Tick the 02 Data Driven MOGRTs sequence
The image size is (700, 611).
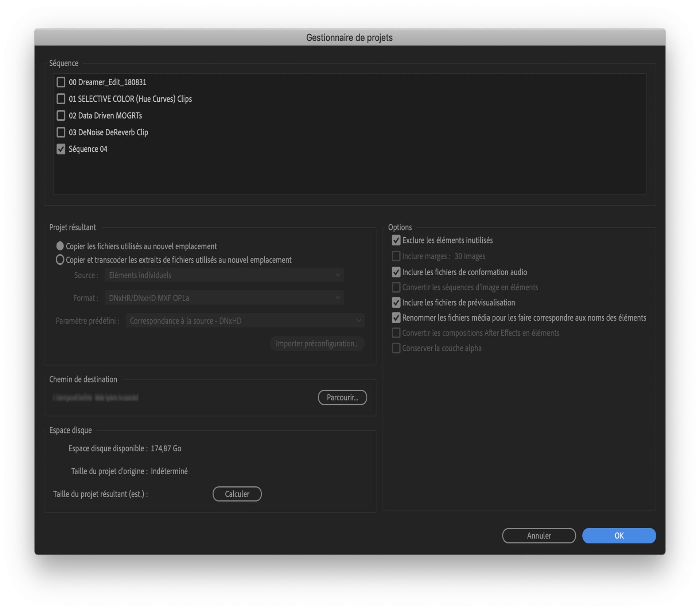(x=61, y=116)
